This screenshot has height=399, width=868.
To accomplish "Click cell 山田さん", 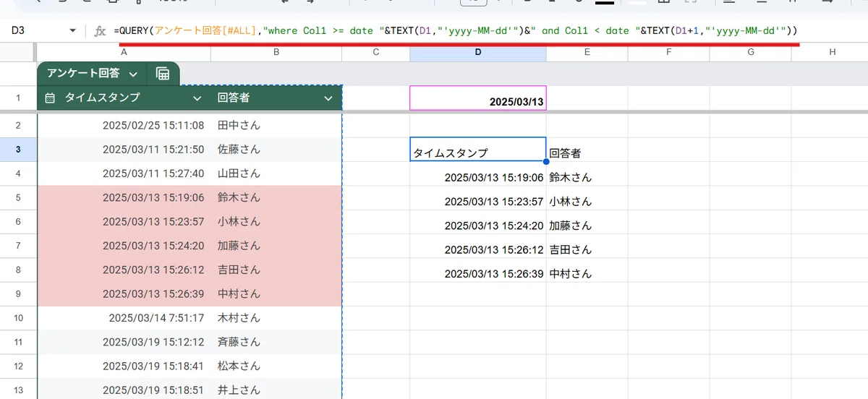I will pyautogui.click(x=276, y=173).
